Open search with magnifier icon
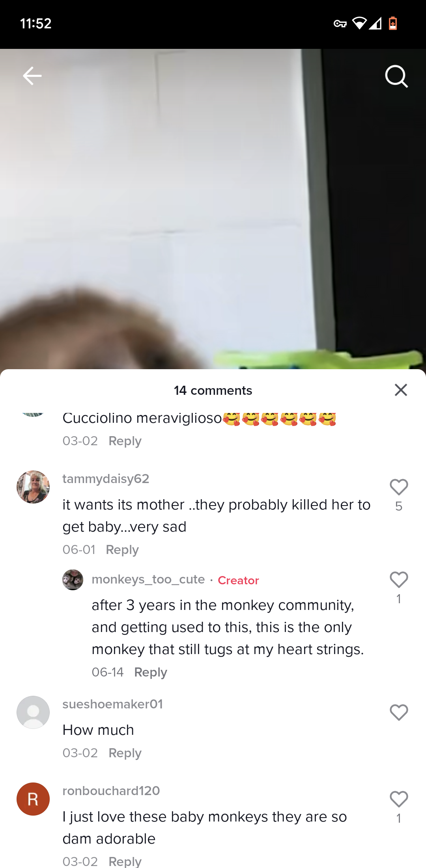 click(x=396, y=76)
